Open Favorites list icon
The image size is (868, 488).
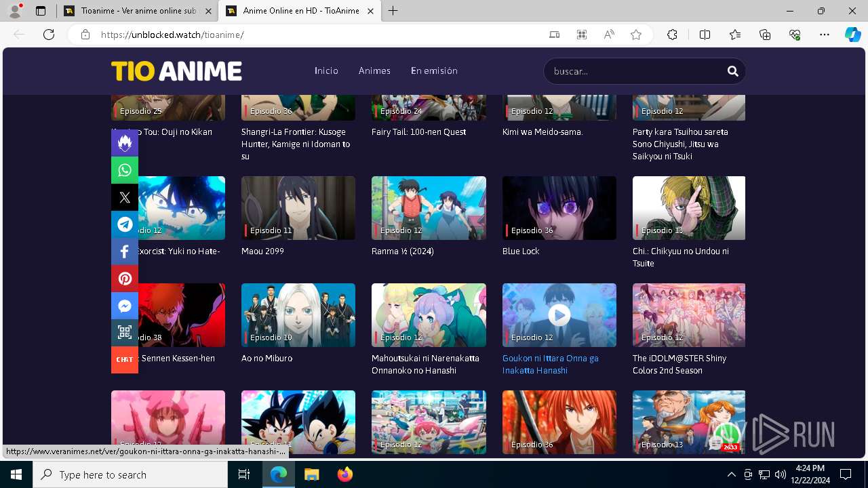click(735, 35)
